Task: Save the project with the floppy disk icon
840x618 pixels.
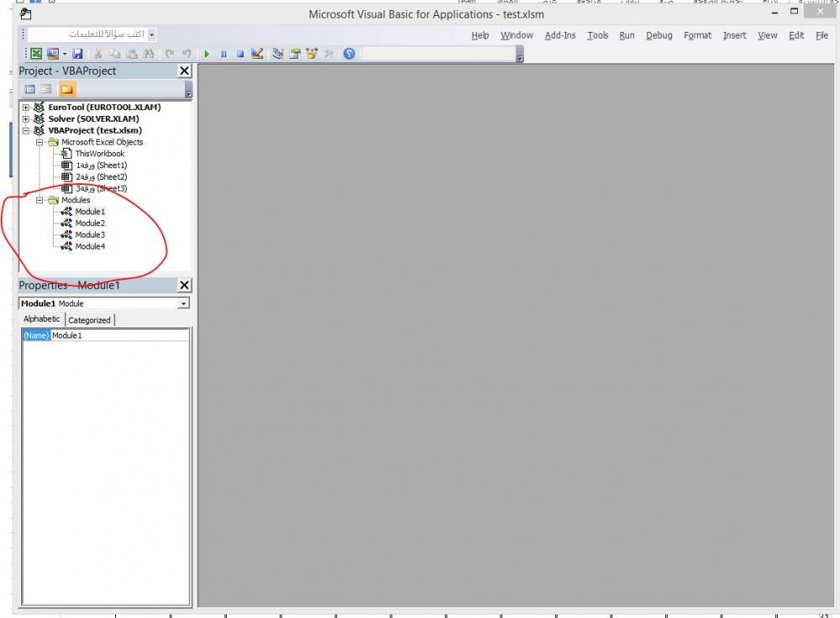Action: [x=77, y=54]
